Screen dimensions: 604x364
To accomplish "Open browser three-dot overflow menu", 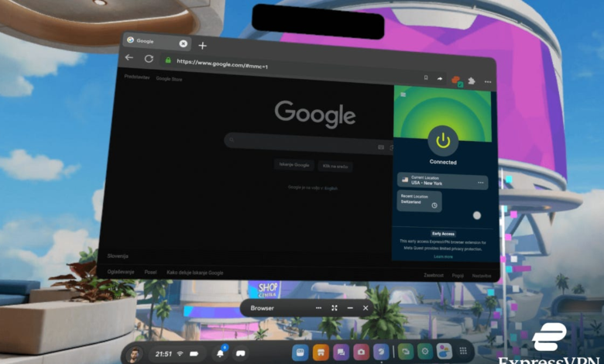I will click(487, 81).
